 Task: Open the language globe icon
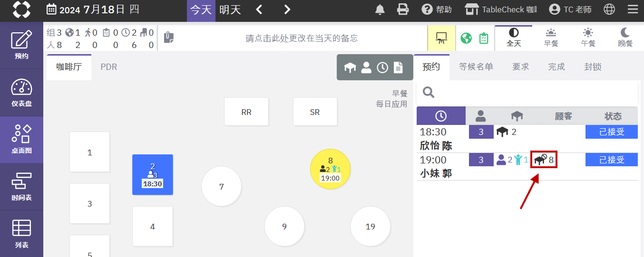point(609,10)
